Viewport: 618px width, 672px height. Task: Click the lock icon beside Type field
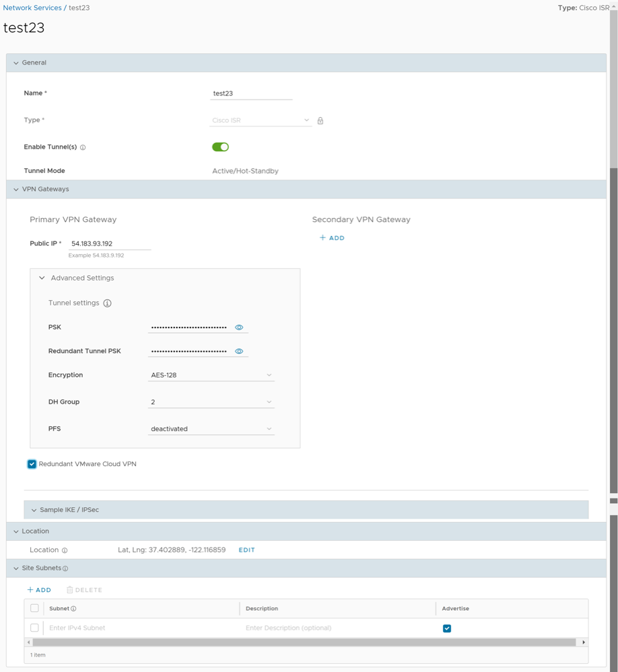(x=320, y=120)
